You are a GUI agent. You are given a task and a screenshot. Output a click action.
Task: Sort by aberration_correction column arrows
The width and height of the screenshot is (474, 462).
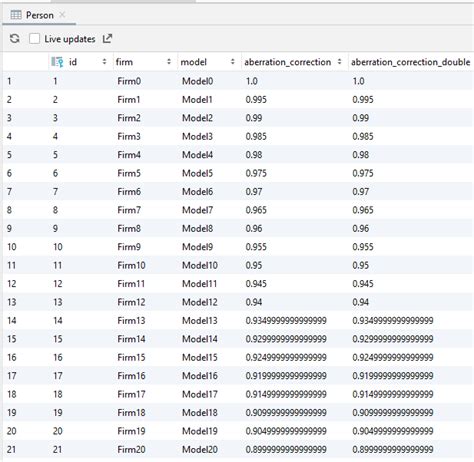click(x=339, y=62)
